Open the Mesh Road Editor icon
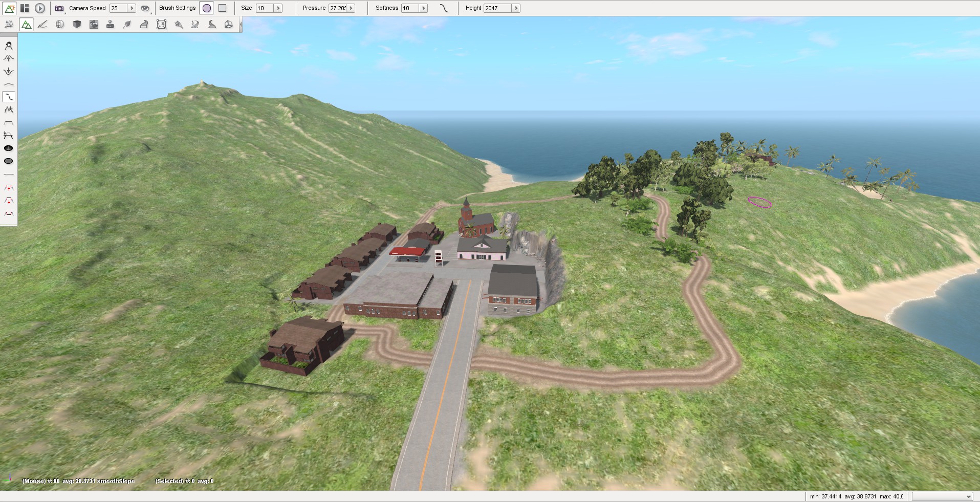Screen dimensions: 980x502 [144, 24]
